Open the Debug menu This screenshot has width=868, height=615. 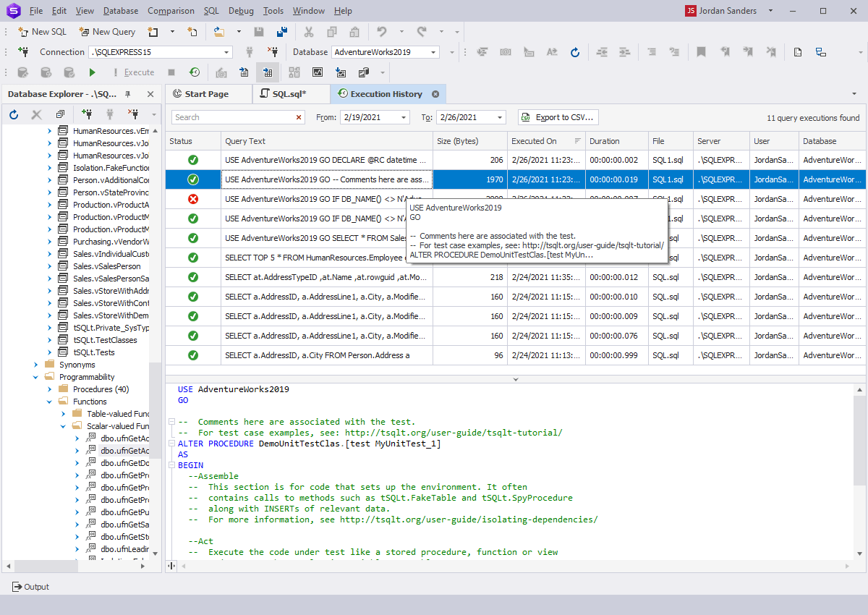point(241,11)
